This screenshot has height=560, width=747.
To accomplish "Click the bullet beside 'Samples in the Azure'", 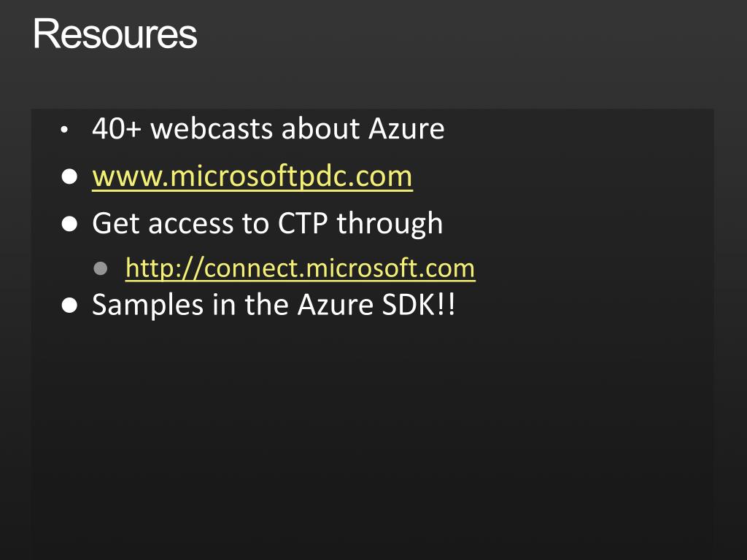I will [x=69, y=306].
